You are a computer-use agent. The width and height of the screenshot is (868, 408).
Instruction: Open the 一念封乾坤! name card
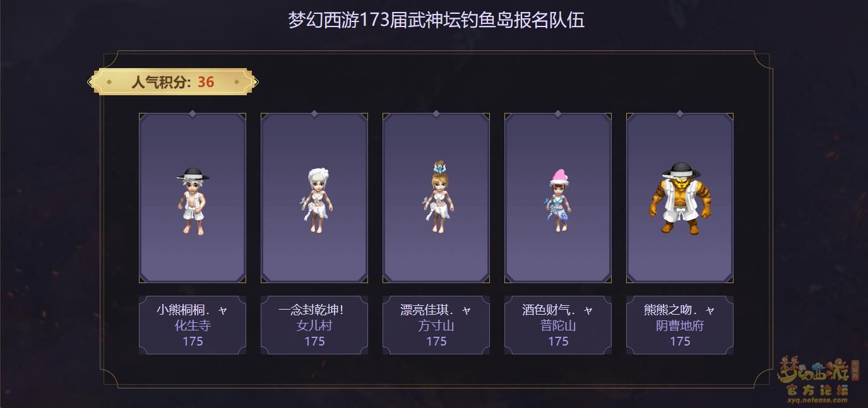pos(314,325)
